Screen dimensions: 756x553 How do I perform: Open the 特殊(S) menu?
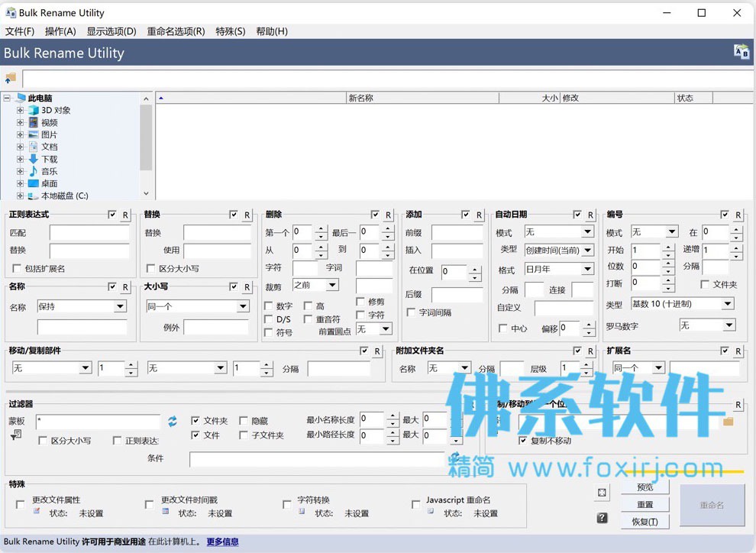tap(231, 31)
